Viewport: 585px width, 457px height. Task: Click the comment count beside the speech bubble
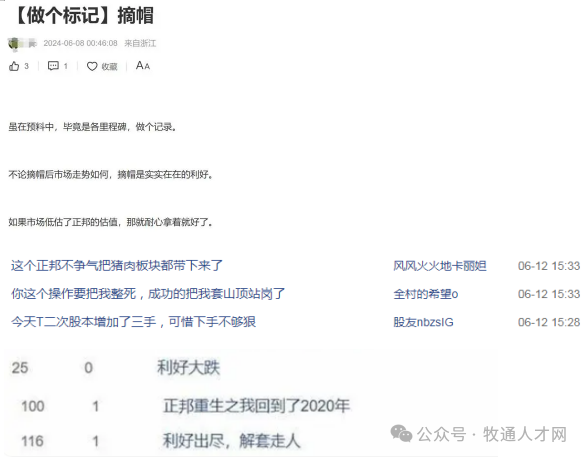pyautogui.click(x=66, y=66)
